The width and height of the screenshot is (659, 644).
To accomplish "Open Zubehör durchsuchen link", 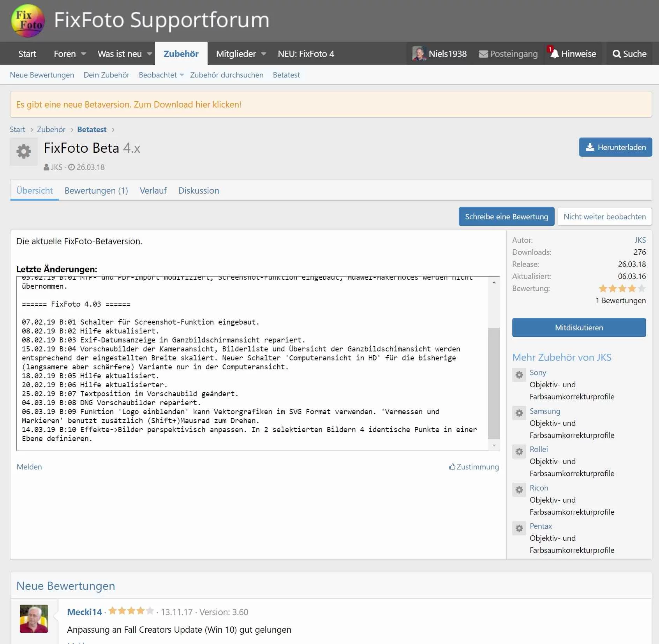I will (227, 75).
